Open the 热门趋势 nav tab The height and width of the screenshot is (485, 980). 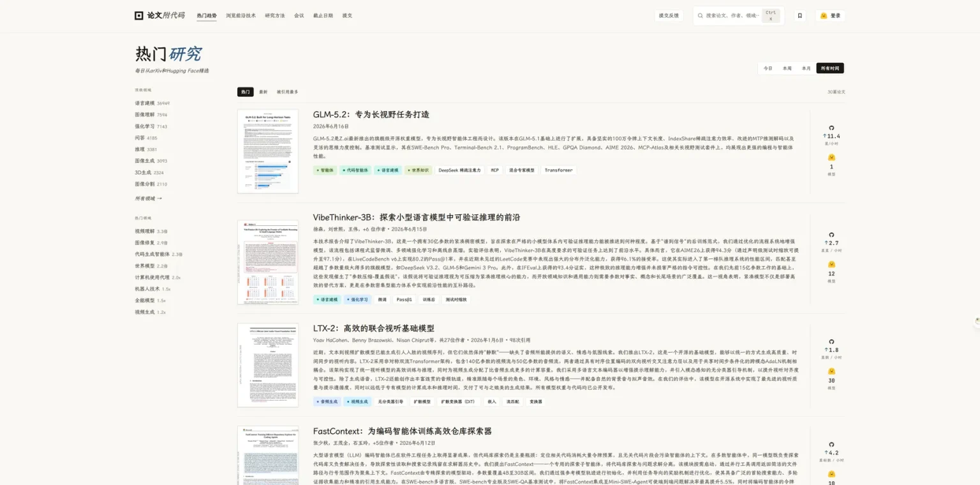(207, 15)
